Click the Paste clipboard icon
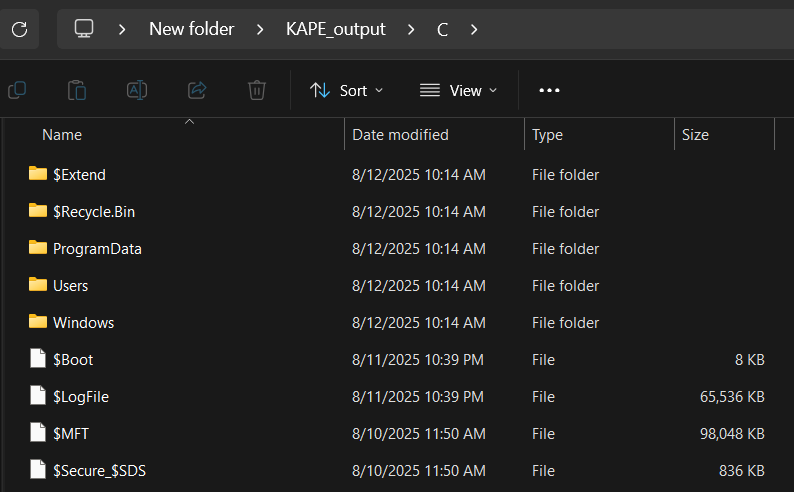794x492 pixels. pyautogui.click(x=77, y=90)
